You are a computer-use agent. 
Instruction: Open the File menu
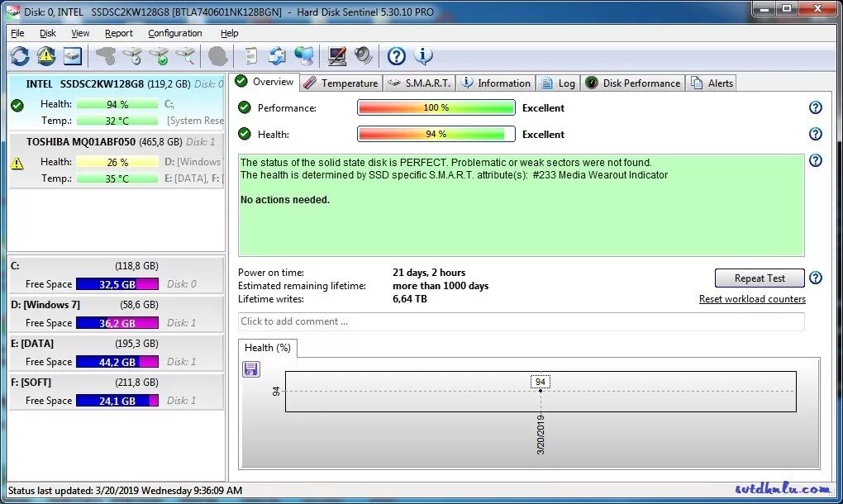(x=17, y=33)
